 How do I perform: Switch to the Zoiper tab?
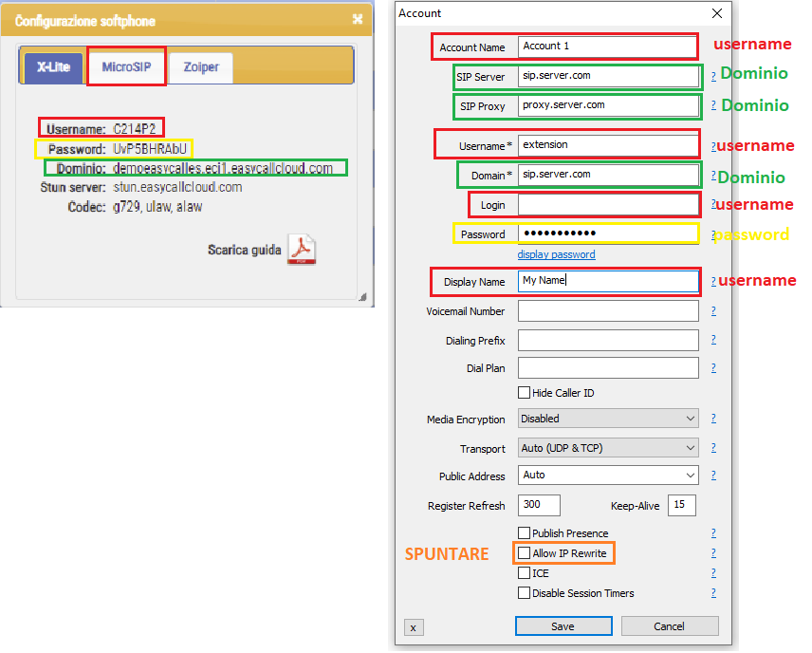pyautogui.click(x=200, y=68)
